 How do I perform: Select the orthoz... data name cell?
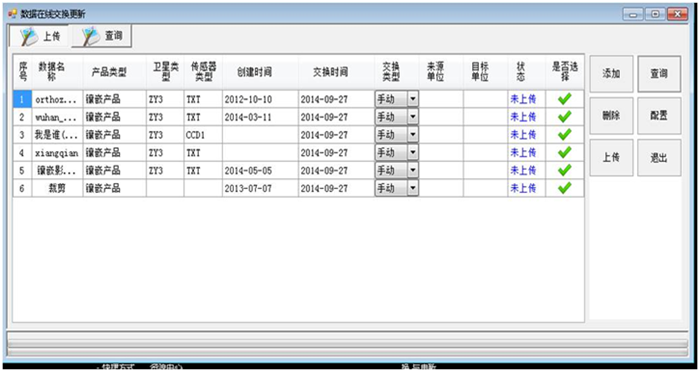coord(58,99)
